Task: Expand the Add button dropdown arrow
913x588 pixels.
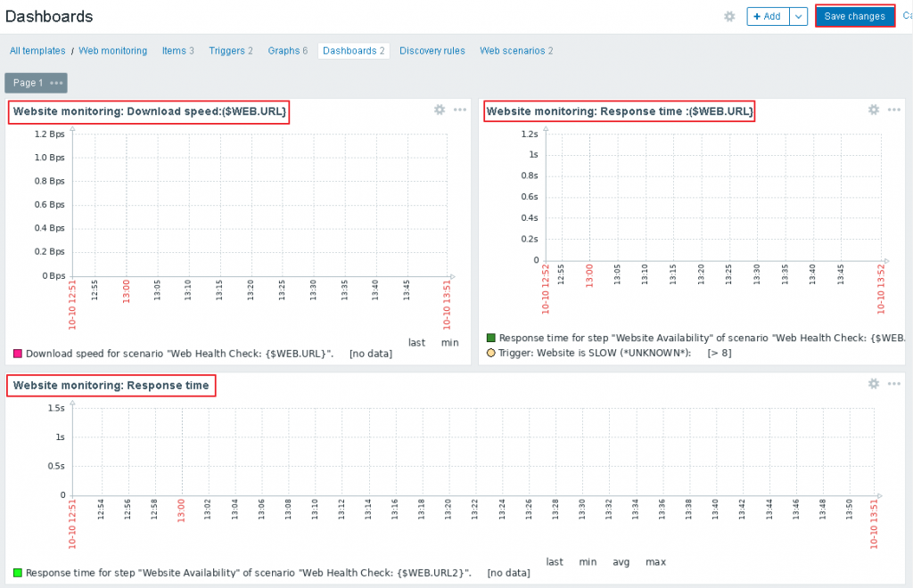Action: click(798, 16)
